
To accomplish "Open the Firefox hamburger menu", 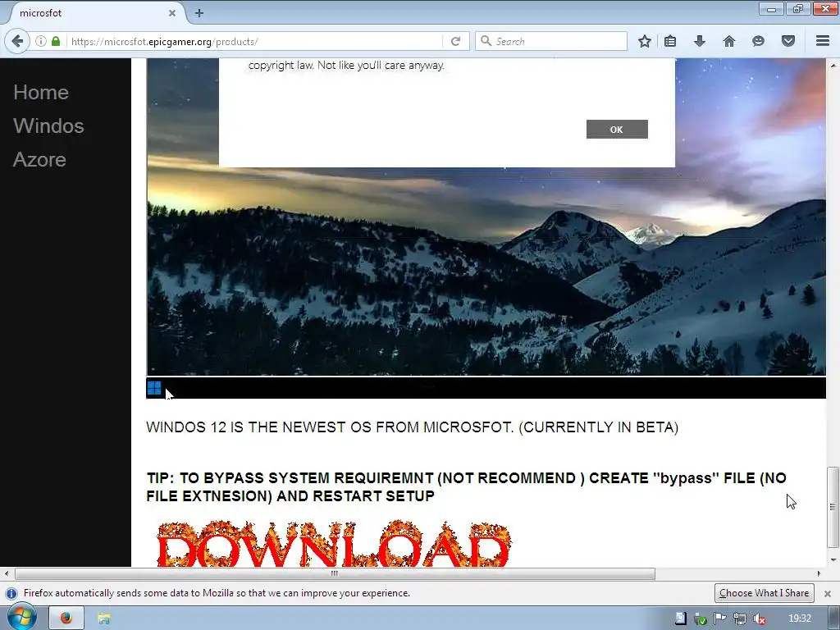I will point(823,41).
